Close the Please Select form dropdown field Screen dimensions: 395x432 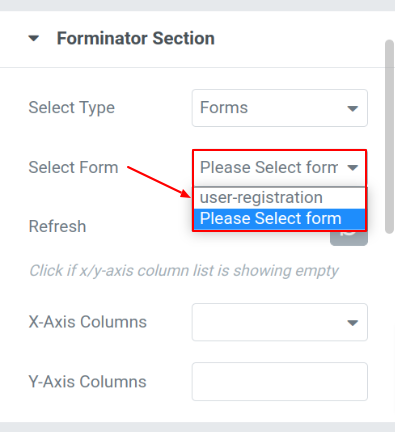point(280,167)
